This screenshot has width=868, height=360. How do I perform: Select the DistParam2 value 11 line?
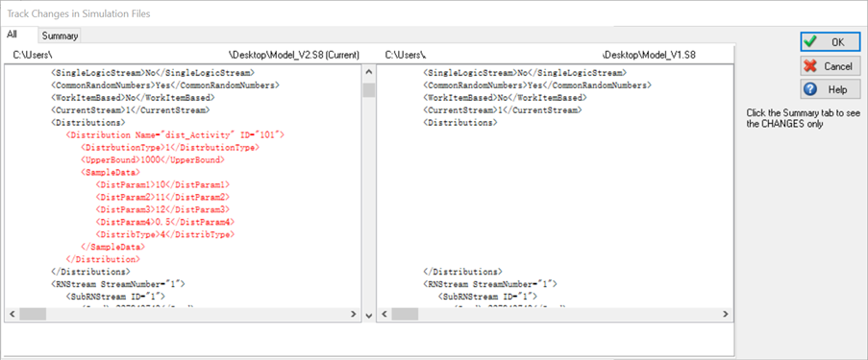tap(162, 198)
